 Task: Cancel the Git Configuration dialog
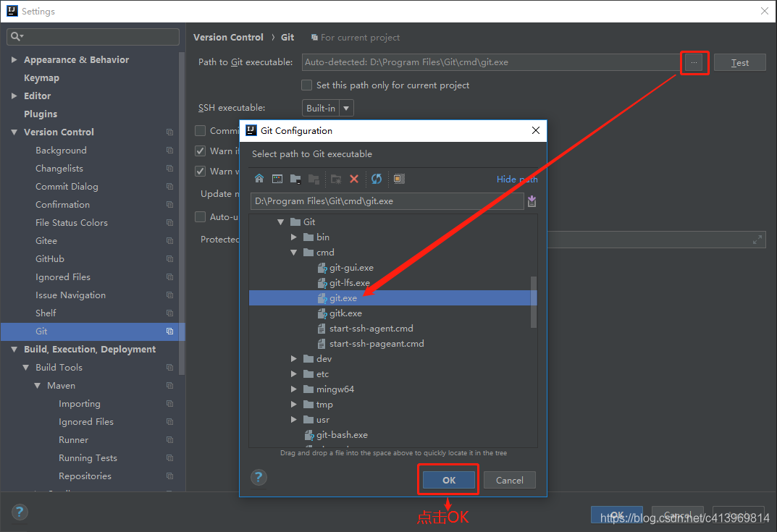point(509,480)
